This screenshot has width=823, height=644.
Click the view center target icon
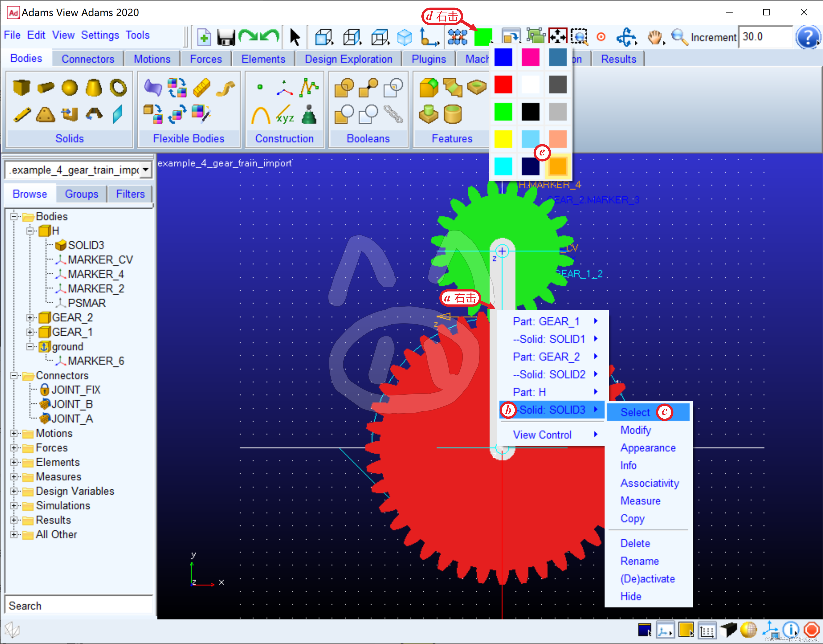tap(601, 37)
